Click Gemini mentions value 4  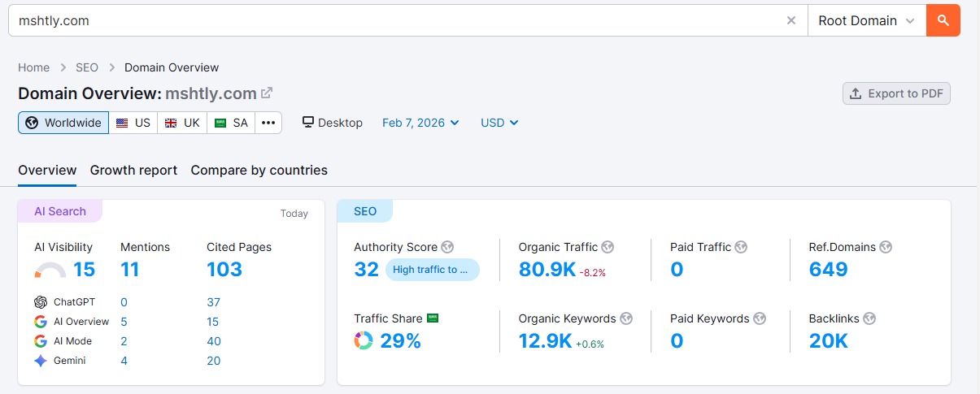coord(124,361)
